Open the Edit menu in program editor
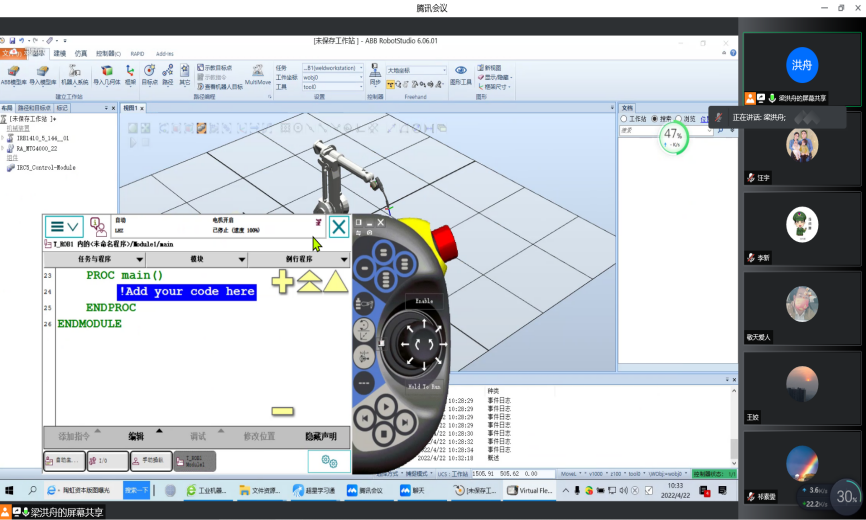 pos(136,436)
